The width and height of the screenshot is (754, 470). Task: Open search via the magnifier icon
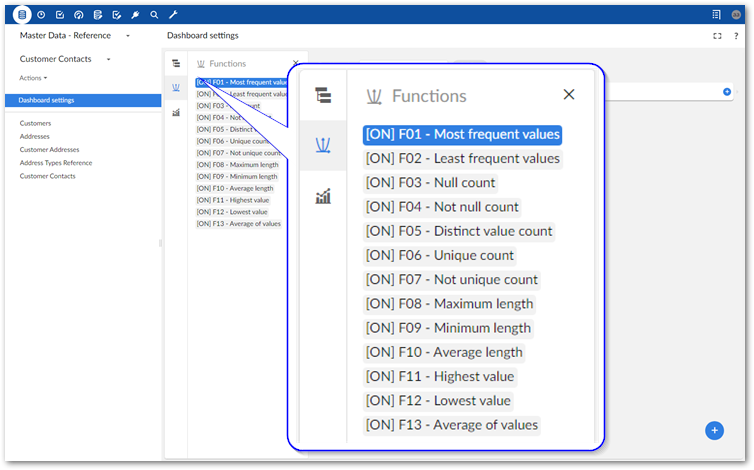(x=154, y=15)
